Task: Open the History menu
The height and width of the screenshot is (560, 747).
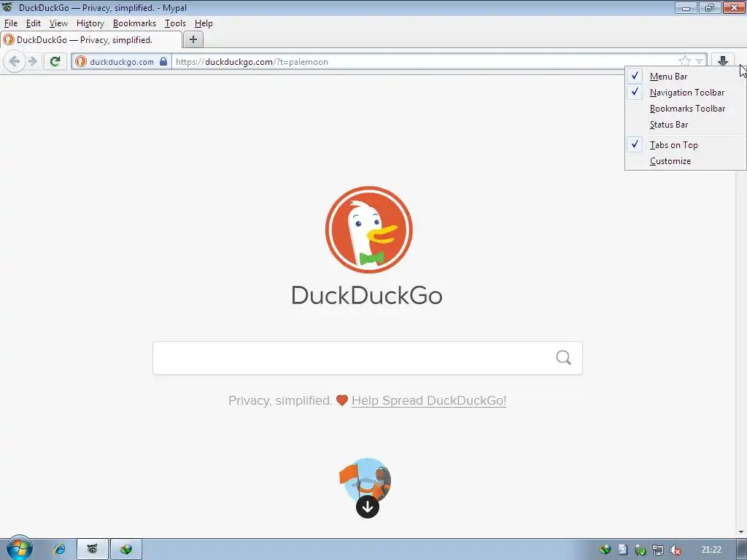Action: [90, 23]
